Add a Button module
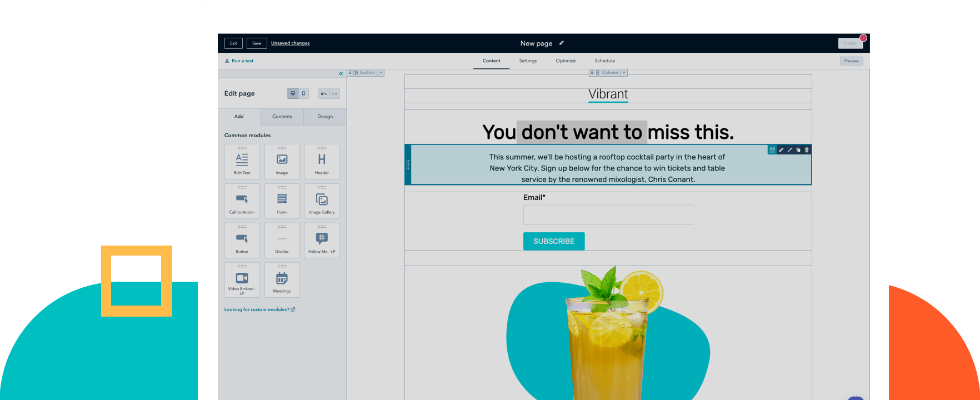 (x=242, y=241)
